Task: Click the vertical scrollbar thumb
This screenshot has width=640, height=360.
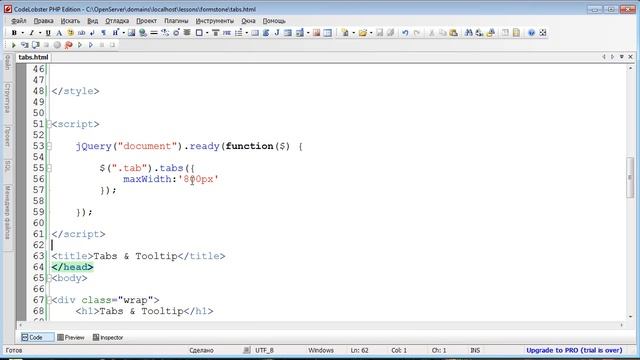Action: pos(630,178)
